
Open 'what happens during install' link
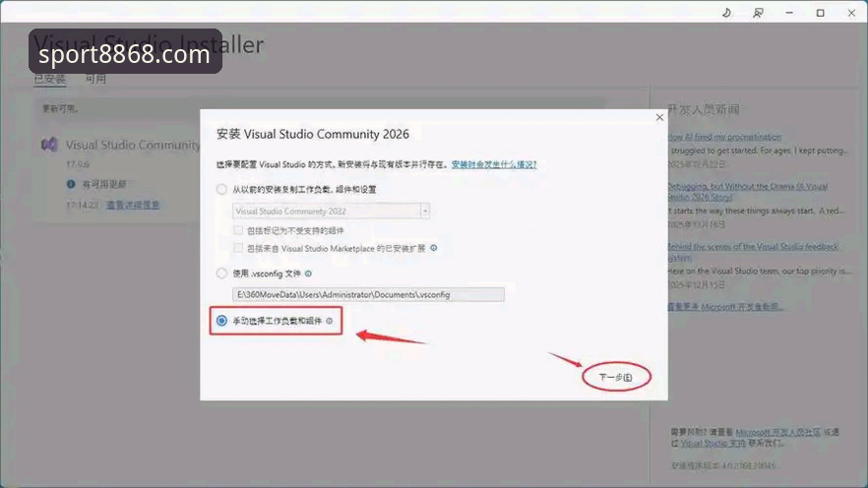point(494,164)
